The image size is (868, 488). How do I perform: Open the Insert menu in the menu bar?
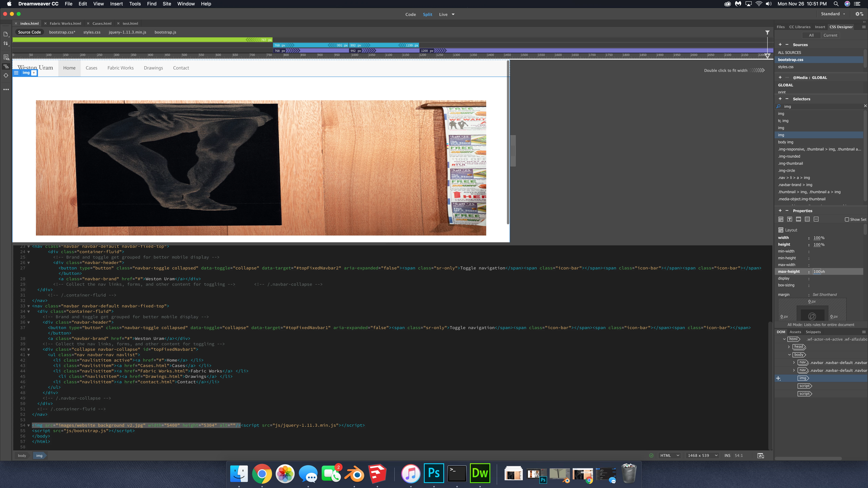point(116,4)
